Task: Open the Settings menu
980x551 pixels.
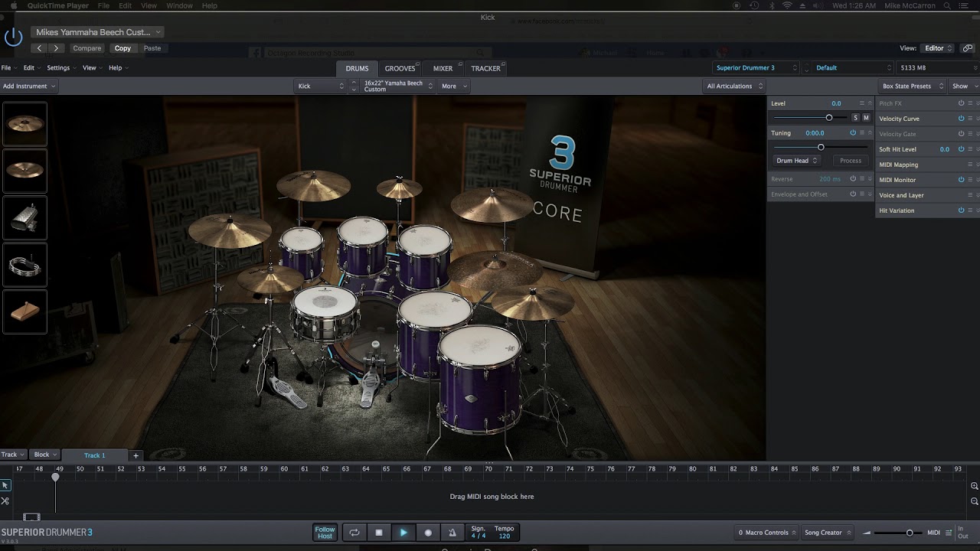Action: pos(60,68)
